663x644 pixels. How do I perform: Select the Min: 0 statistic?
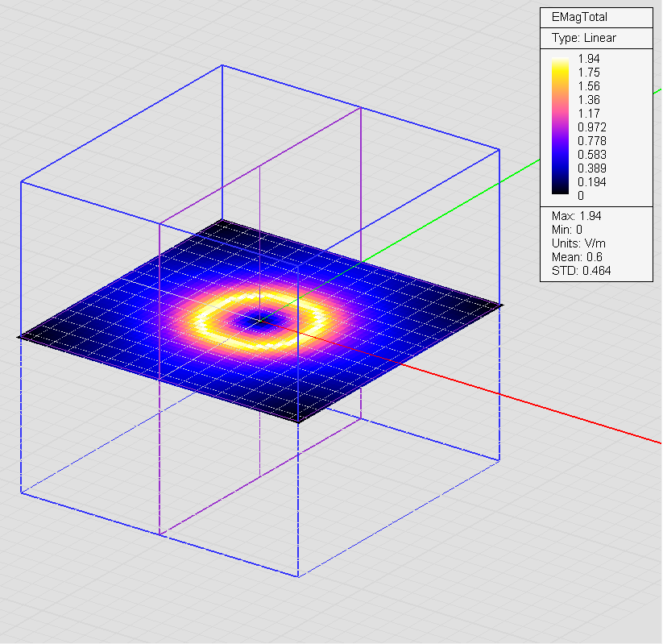click(568, 230)
